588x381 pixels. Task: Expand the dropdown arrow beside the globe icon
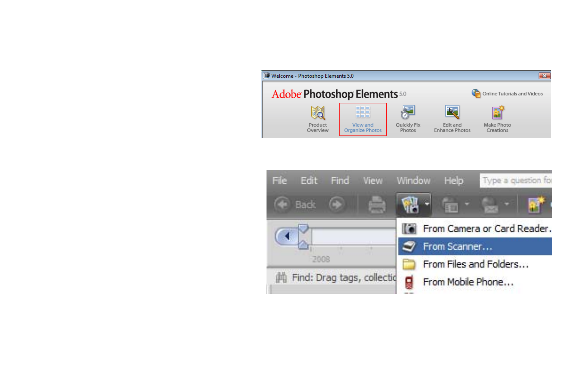point(467,204)
